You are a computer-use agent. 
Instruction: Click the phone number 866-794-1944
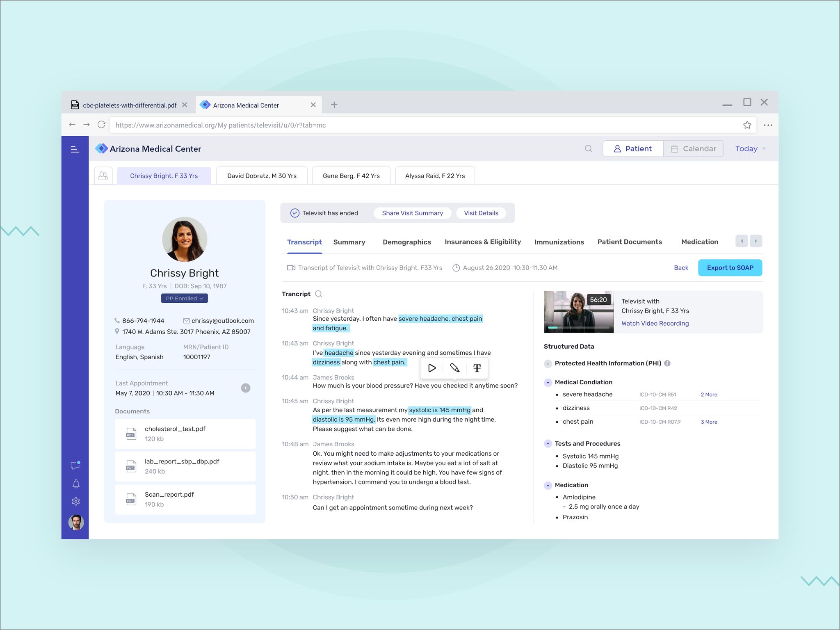pos(143,321)
